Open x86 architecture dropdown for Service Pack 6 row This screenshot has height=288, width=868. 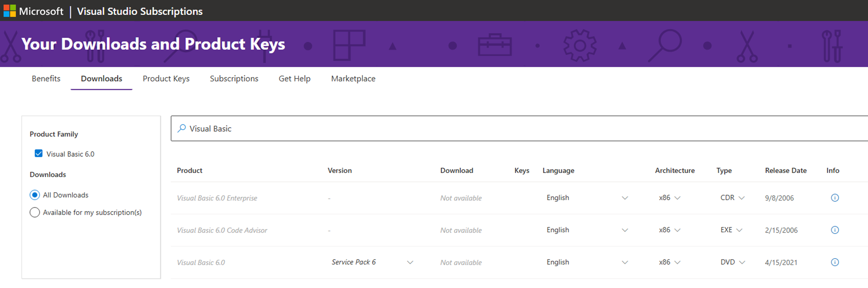(670, 262)
